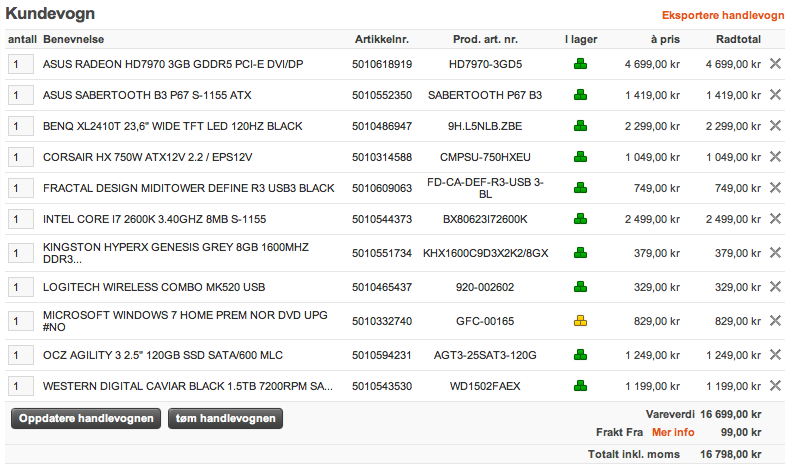The height and width of the screenshot is (469, 800).
Task: Focus quantity box for BENQ XL2410T
Action: pyautogui.click(x=21, y=126)
